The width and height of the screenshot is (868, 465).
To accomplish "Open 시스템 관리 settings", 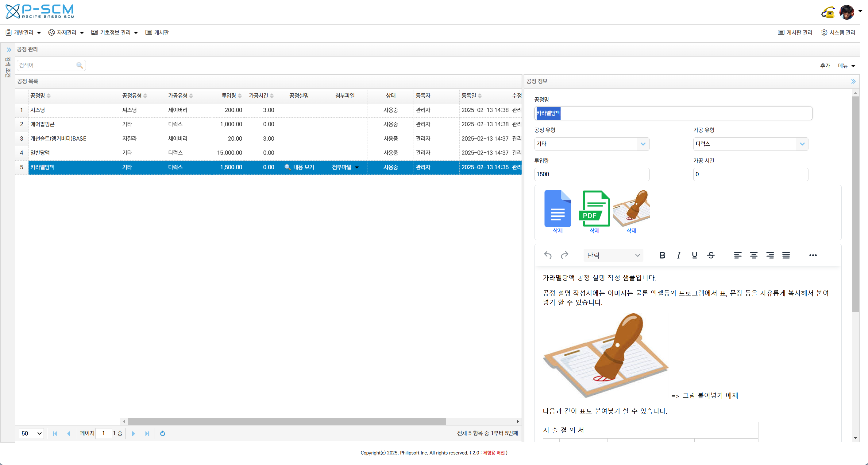I will click(x=838, y=32).
